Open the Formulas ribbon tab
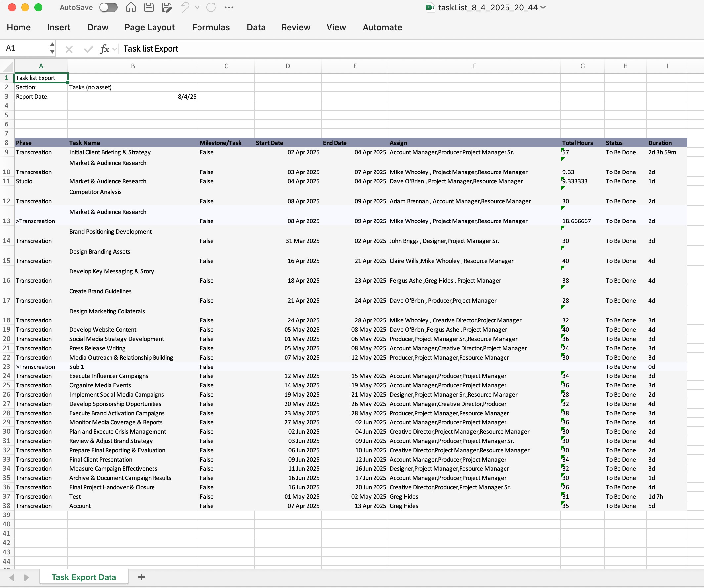Viewport: 704px width, 588px height. click(x=210, y=27)
